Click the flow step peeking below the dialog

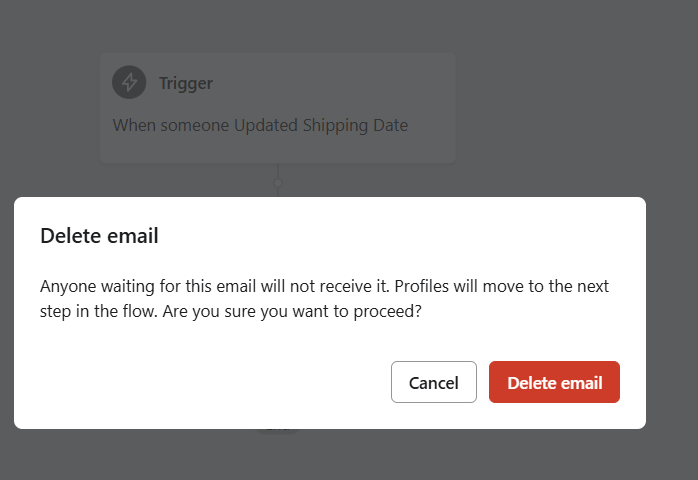point(278,431)
